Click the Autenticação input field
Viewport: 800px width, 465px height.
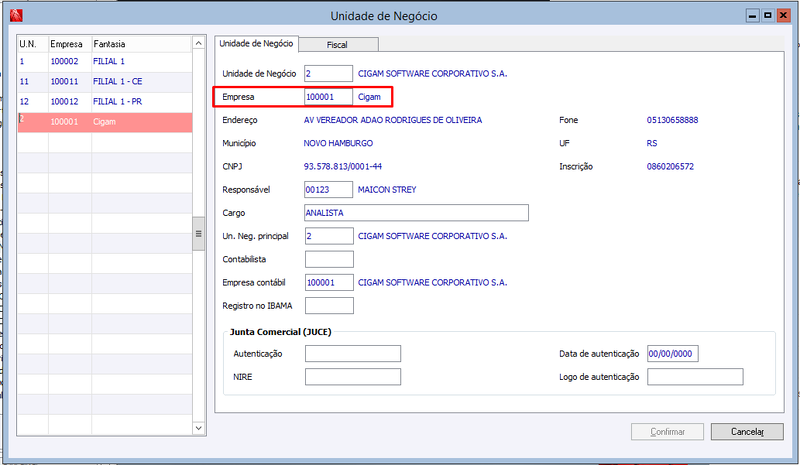pos(353,354)
